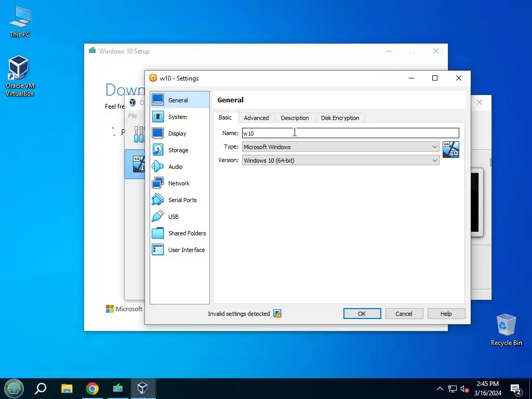
Task: Open File menu in VirtualBox Manager
Action: click(132, 116)
